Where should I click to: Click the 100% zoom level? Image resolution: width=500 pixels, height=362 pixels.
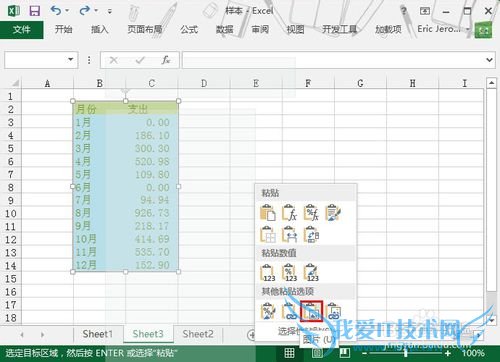(x=473, y=353)
